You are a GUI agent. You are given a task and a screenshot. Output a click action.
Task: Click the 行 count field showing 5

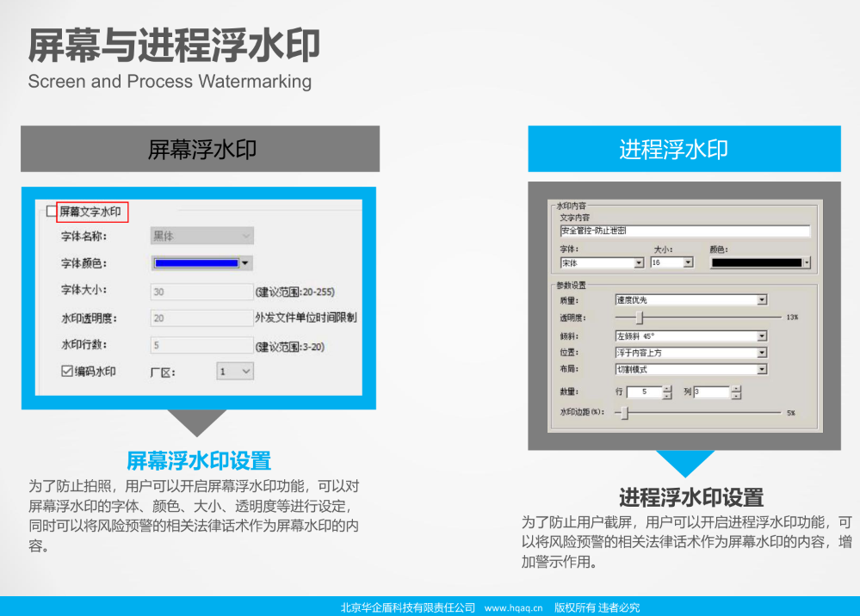[645, 391]
